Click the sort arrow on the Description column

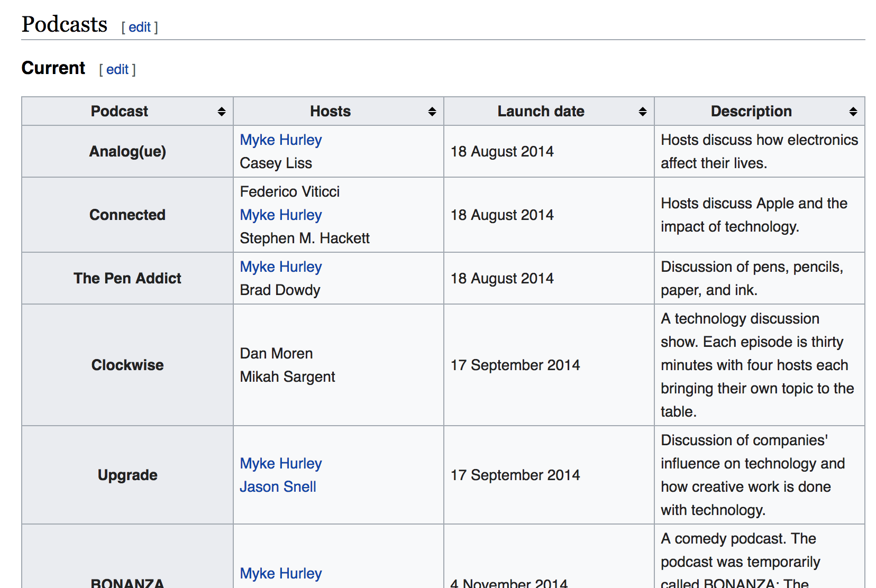852,111
